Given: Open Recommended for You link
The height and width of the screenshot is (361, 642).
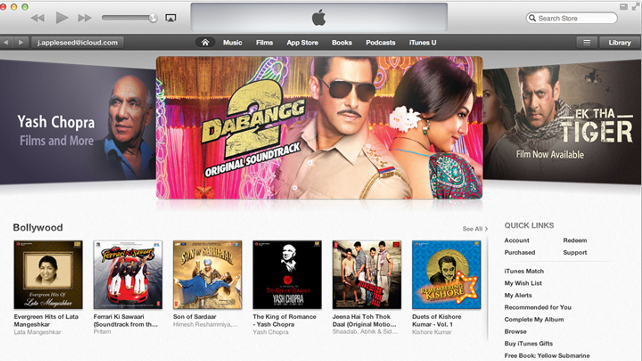Looking at the screenshot, I should (538, 307).
